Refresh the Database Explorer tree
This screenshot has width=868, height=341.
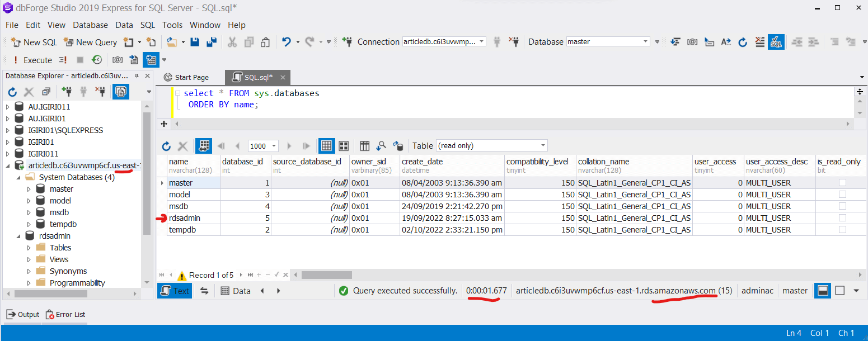pos(12,92)
